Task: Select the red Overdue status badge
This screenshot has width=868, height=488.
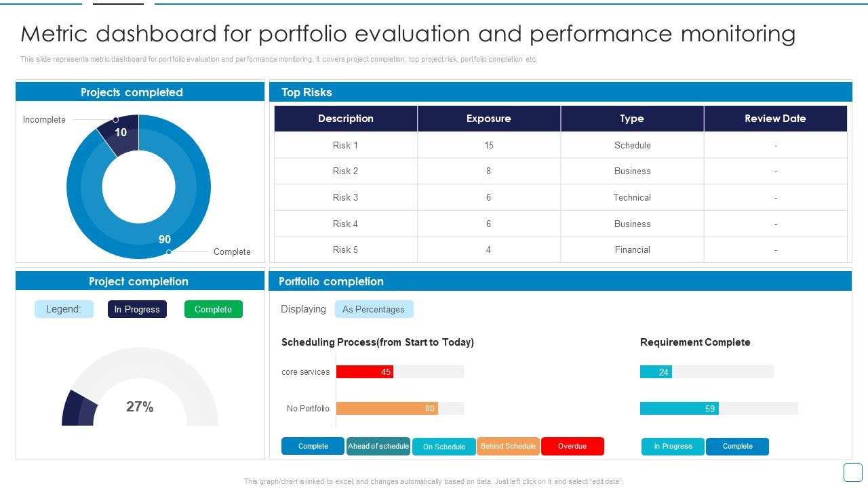Action: coord(572,446)
